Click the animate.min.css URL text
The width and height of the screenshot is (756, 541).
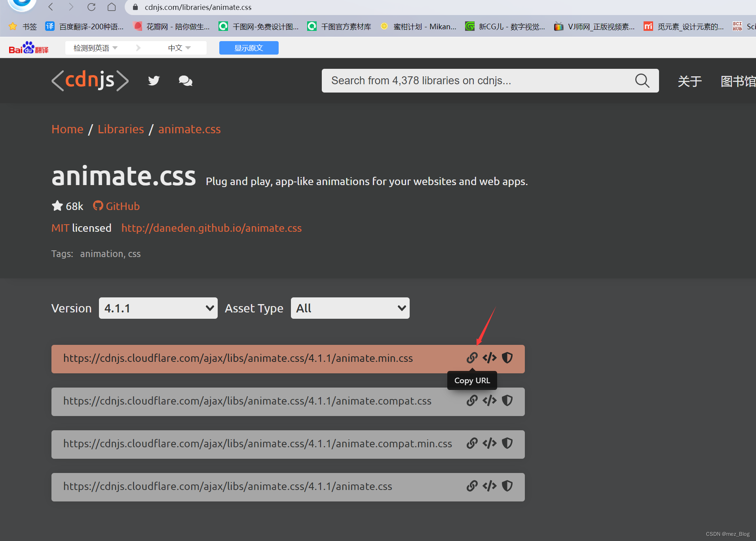[x=238, y=358]
